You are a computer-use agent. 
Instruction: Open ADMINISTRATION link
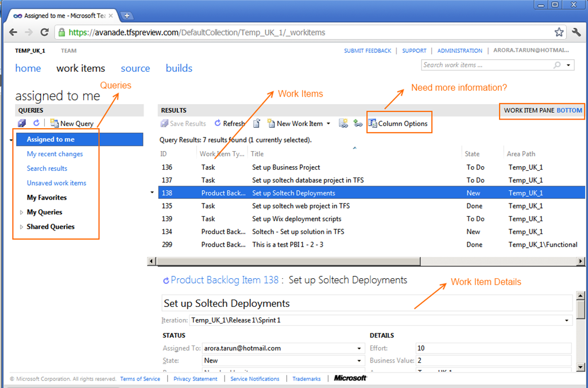pos(460,51)
